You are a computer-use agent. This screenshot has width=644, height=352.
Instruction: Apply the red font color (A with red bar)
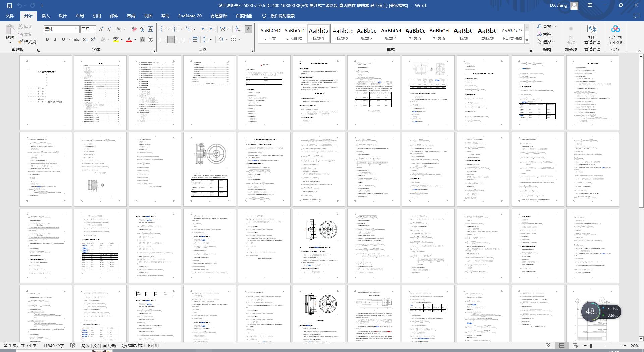coord(129,39)
